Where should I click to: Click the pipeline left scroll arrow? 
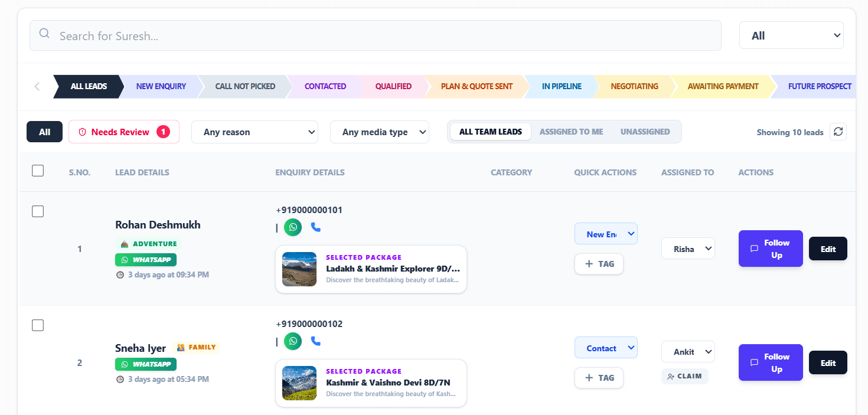[37, 86]
